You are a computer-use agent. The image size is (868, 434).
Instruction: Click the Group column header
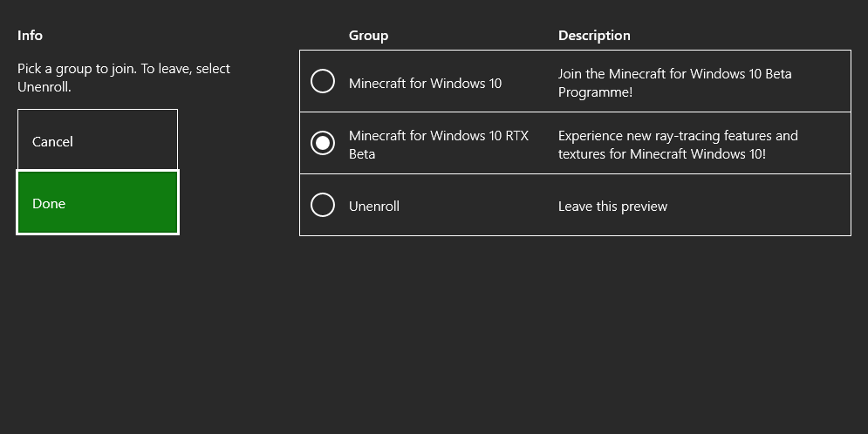point(368,36)
